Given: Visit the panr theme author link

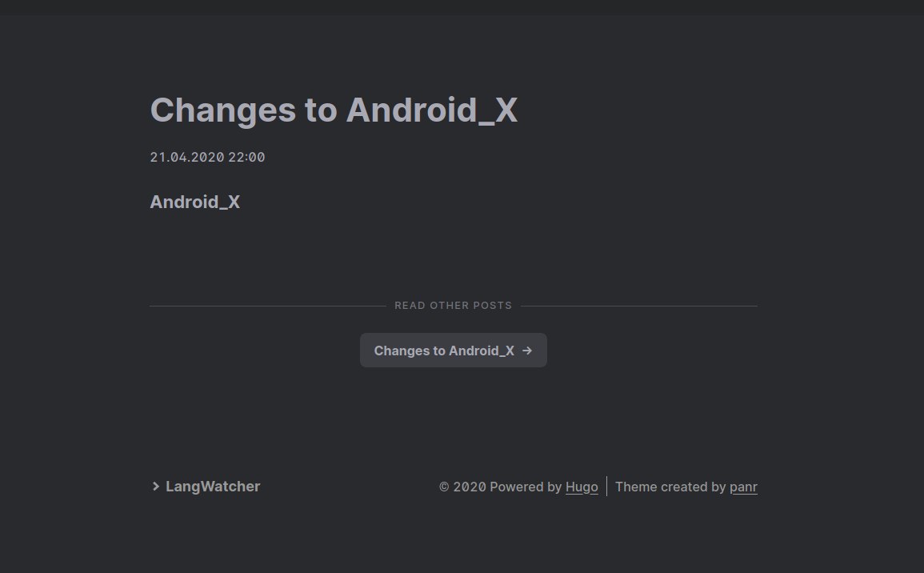Looking at the screenshot, I should point(743,487).
